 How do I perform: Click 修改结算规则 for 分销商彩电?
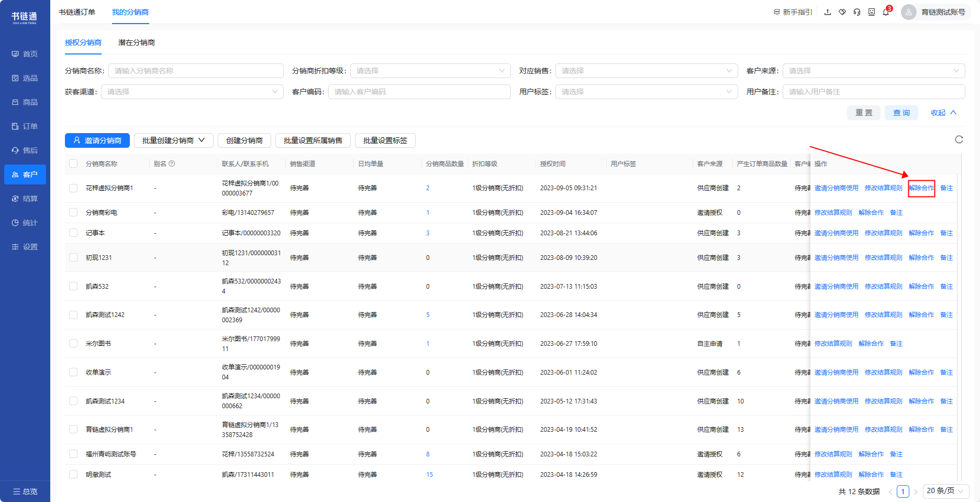pyautogui.click(x=833, y=213)
